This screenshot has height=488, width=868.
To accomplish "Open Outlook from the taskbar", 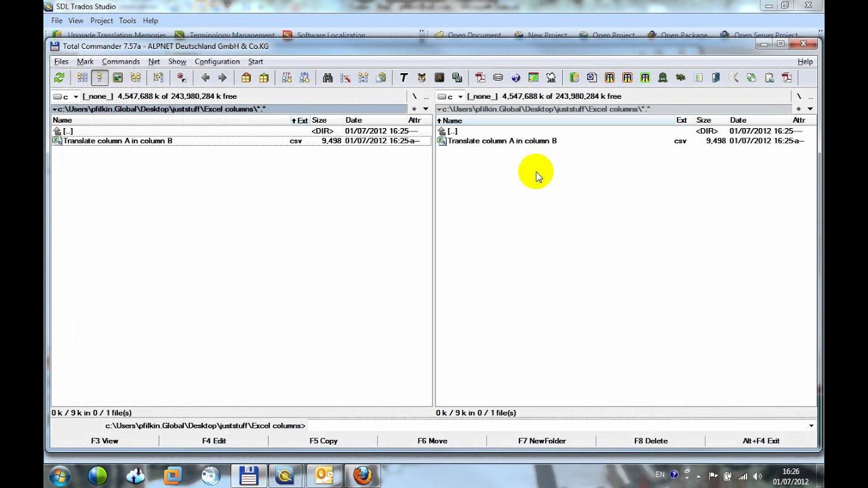I will 324,476.
